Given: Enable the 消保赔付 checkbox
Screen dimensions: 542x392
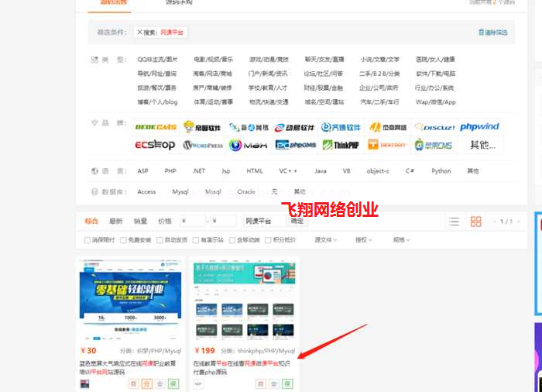Looking at the screenshot, I should coord(87,239).
